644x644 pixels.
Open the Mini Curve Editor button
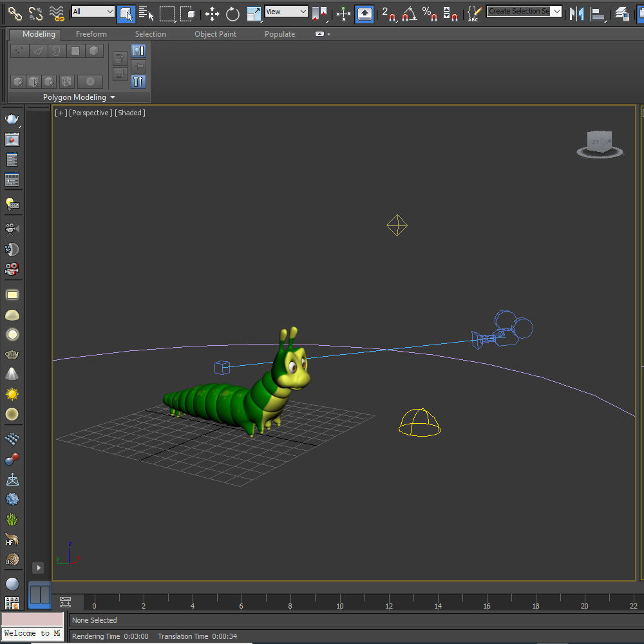(x=65, y=602)
